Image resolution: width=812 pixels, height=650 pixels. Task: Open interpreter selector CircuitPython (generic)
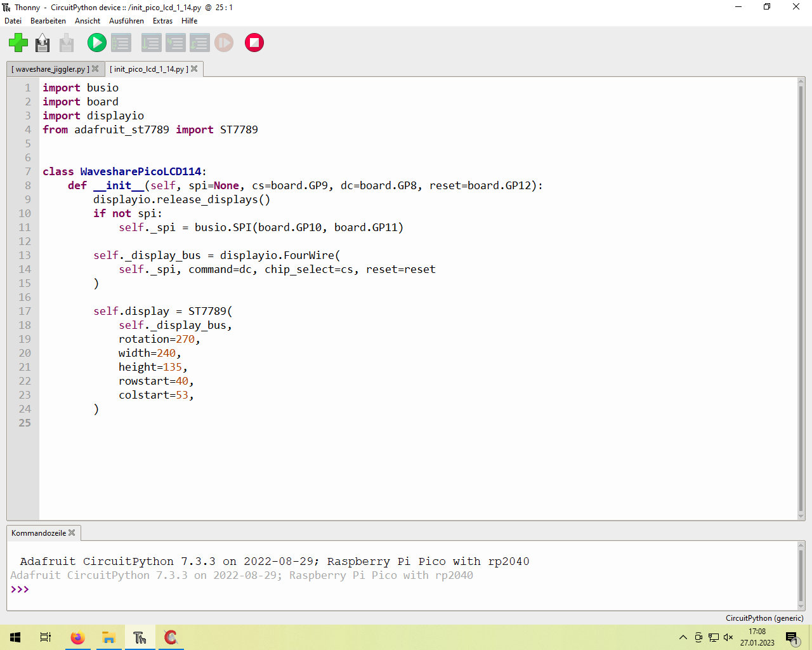pyautogui.click(x=764, y=618)
